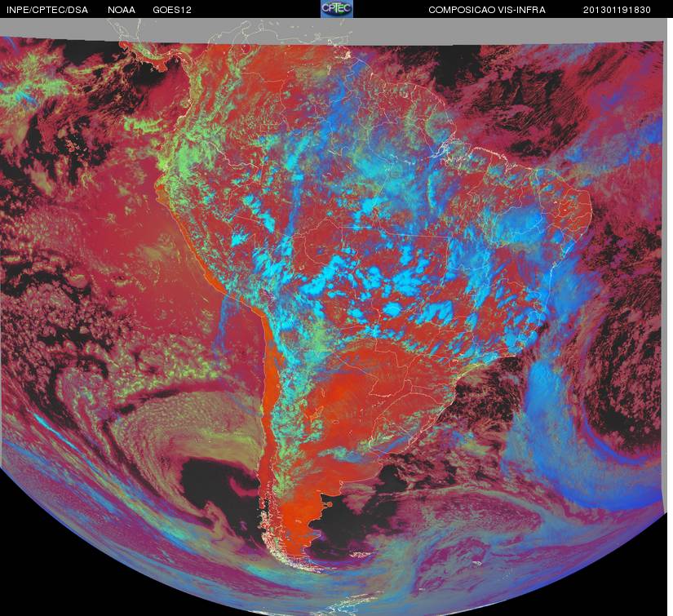
Task: Click the GOES12 satellite label
Action: point(172,10)
